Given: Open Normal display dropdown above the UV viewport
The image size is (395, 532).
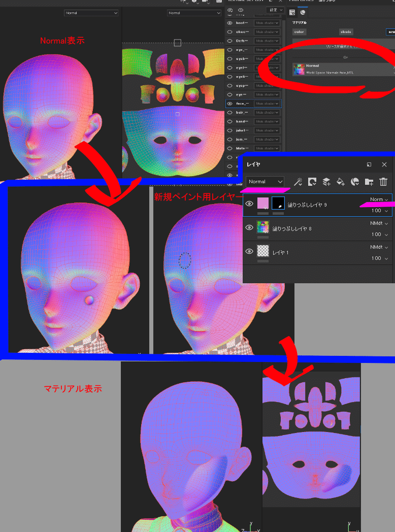Looking at the screenshot, I should coord(194,13).
